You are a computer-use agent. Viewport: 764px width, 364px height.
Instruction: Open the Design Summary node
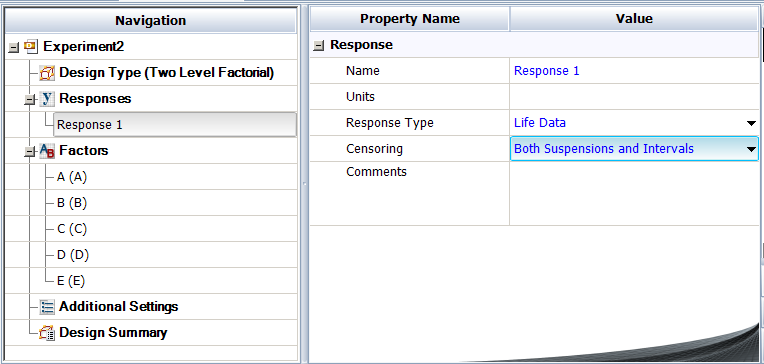113,333
